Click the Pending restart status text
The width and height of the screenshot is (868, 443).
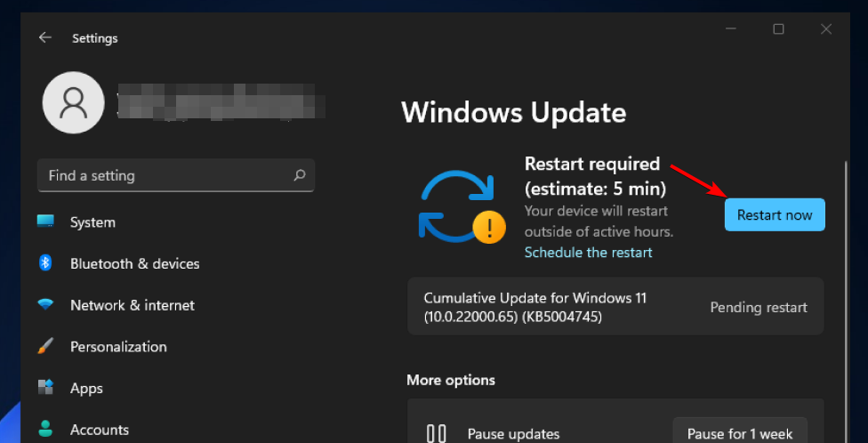click(x=759, y=307)
